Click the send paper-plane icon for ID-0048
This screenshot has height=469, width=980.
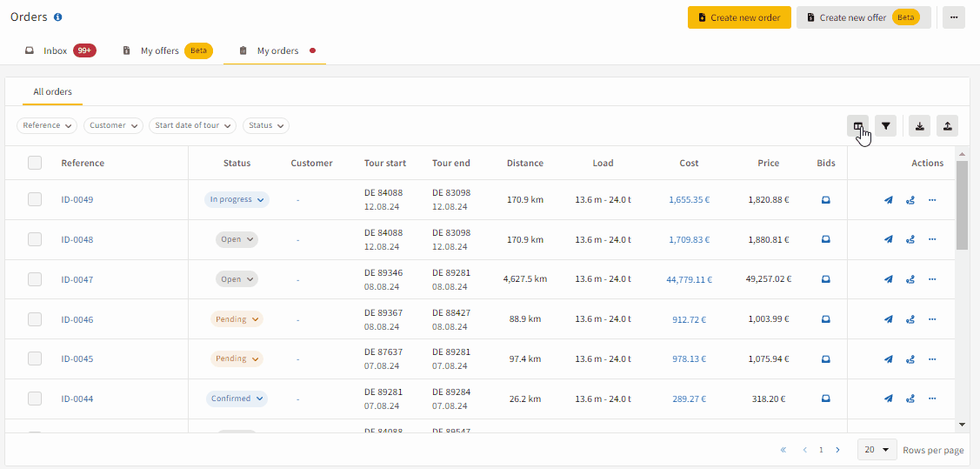888,239
